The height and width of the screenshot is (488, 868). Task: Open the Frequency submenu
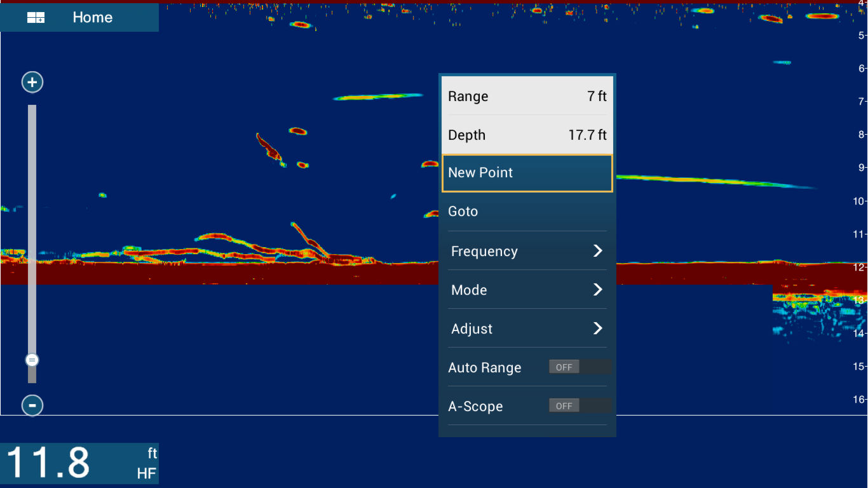coord(527,251)
